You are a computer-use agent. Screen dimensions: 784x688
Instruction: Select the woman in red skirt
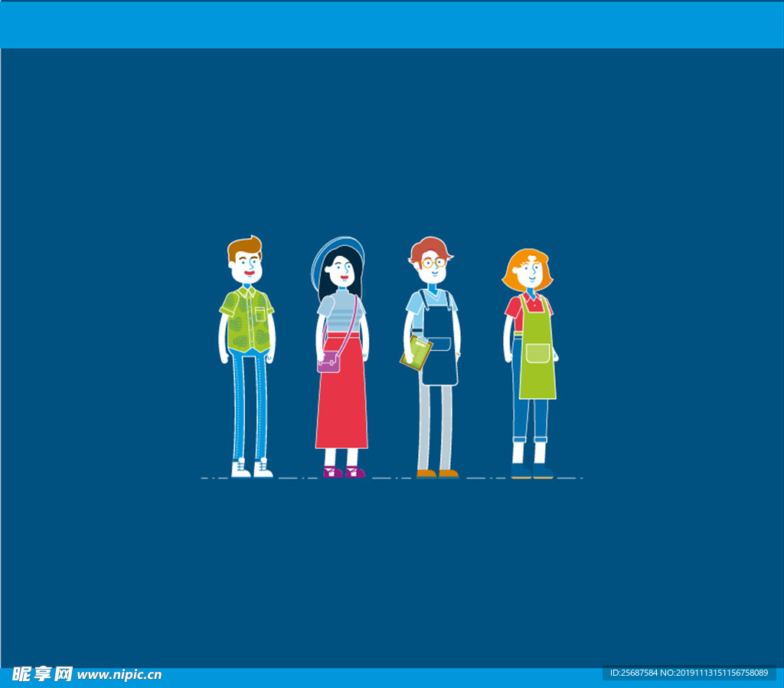(341, 357)
